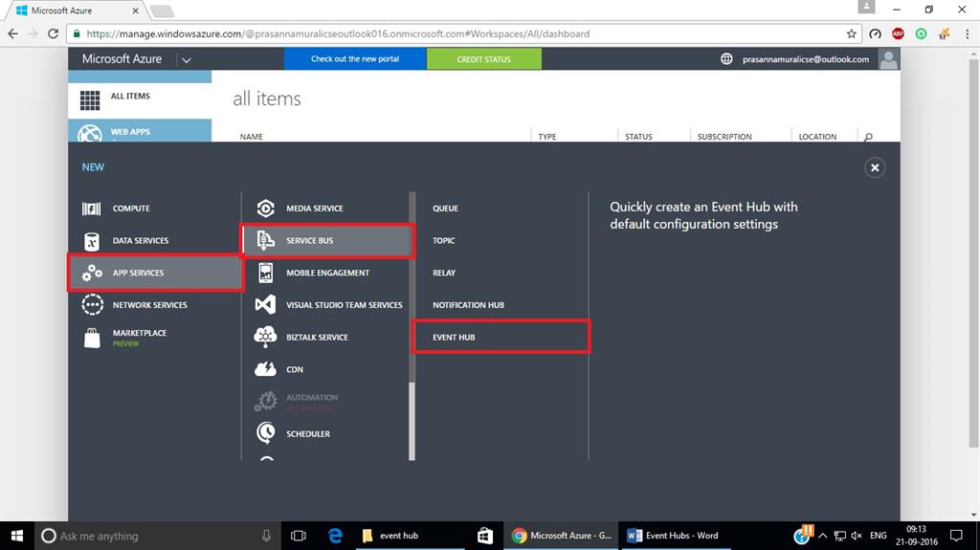Click the Credit Status button
This screenshot has width=980, height=550.
click(483, 58)
